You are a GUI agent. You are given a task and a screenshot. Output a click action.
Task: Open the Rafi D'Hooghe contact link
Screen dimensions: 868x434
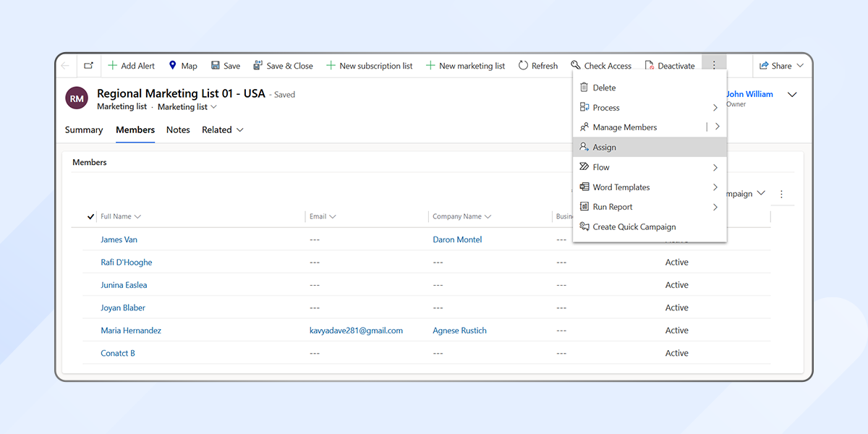click(127, 262)
